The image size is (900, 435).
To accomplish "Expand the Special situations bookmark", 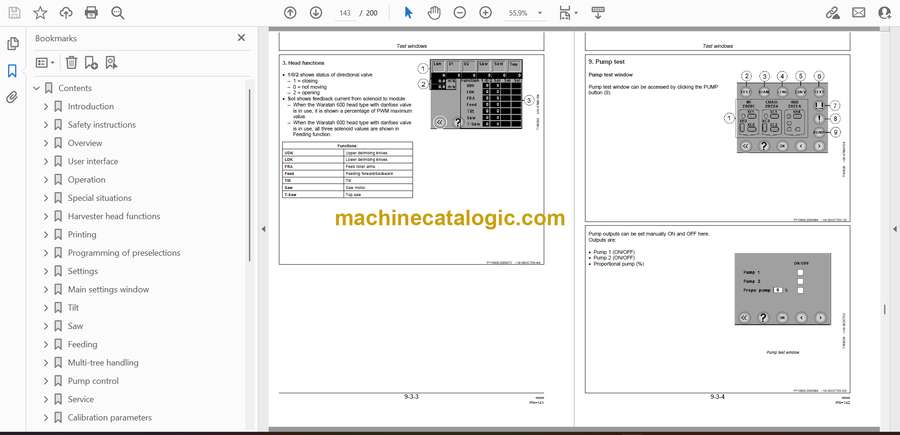I will tap(46, 198).
